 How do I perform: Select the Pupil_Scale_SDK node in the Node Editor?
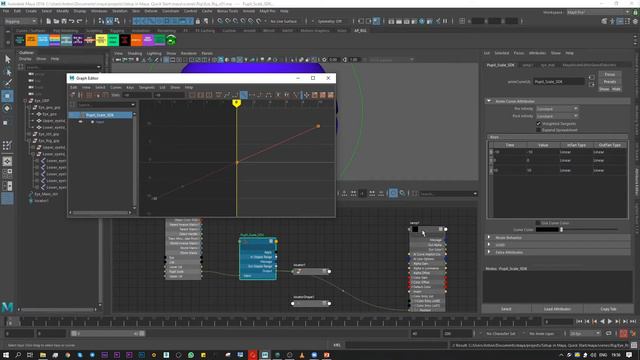[x=258, y=258]
